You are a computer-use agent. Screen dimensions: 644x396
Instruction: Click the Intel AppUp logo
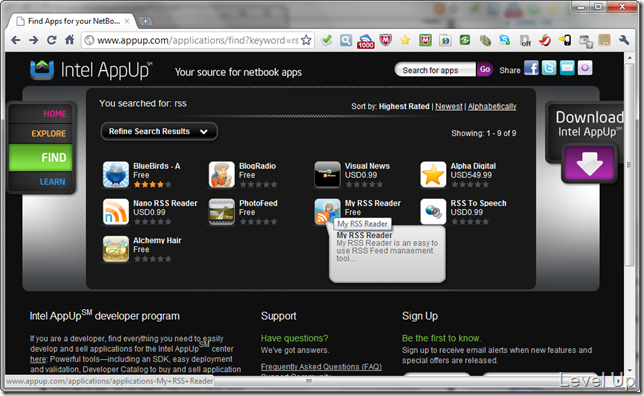(91, 70)
